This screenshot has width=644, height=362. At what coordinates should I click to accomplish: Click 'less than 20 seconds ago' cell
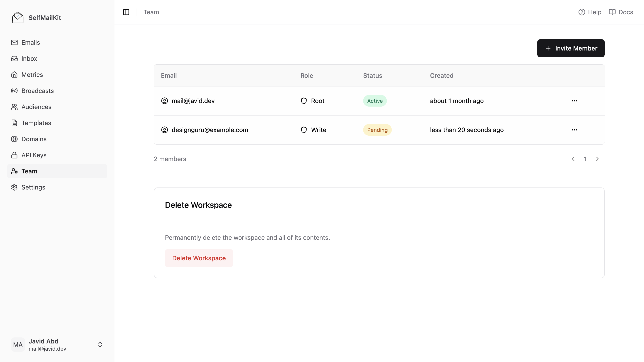pyautogui.click(x=467, y=130)
